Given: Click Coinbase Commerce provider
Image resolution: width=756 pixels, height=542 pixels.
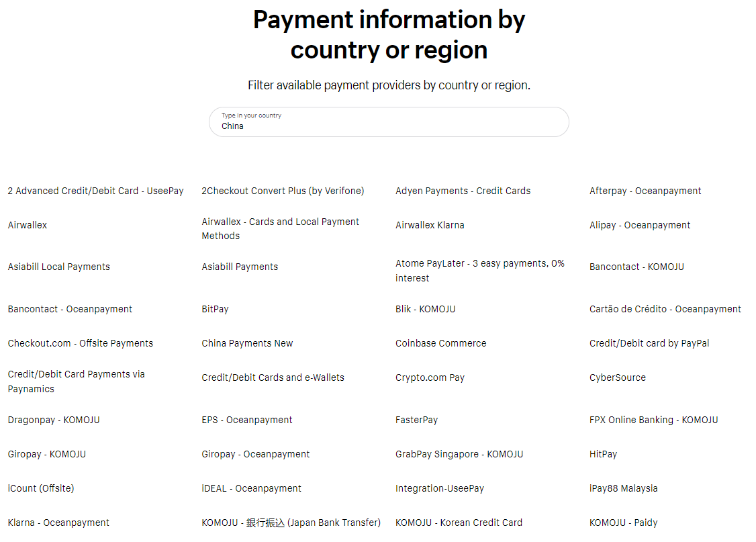Looking at the screenshot, I should tap(440, 343).
